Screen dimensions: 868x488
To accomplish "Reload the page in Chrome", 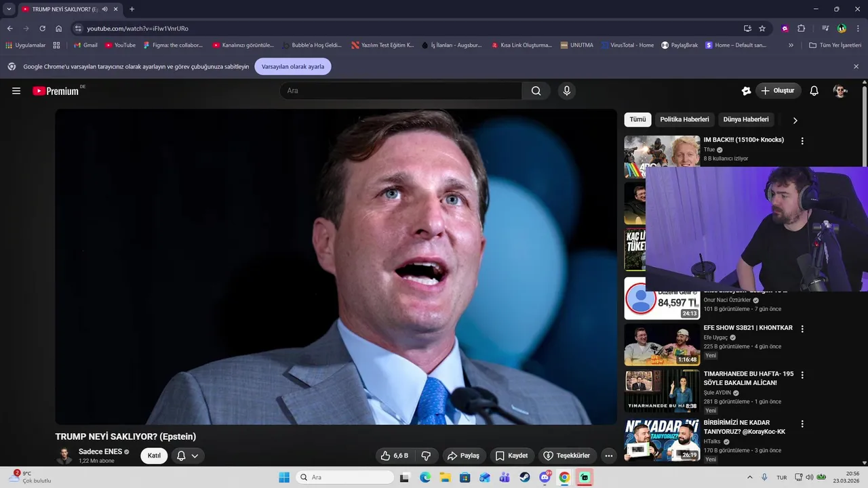I will 42,28.
